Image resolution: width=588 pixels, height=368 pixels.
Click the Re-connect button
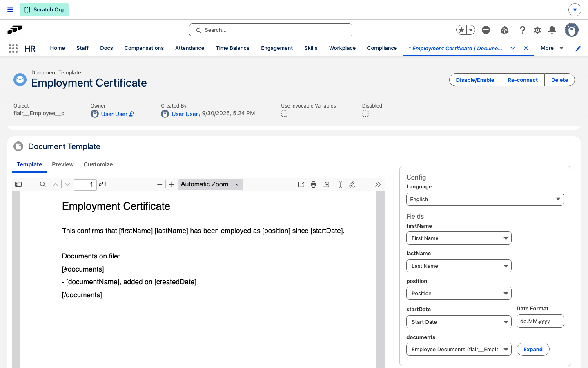click(523, 80)
